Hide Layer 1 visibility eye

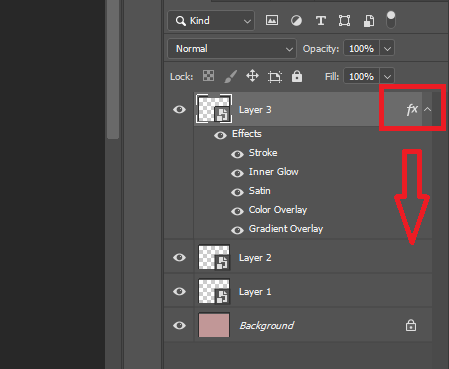[179, 291]
